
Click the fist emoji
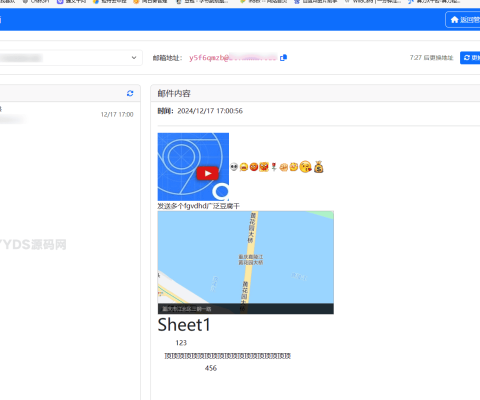pos(284,167)
